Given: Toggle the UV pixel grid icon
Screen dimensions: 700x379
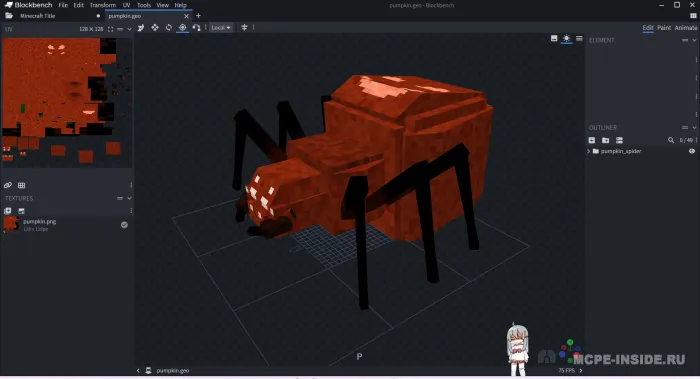Looking at the screenshot, I should pyautogui.click(x=21, y=185).
